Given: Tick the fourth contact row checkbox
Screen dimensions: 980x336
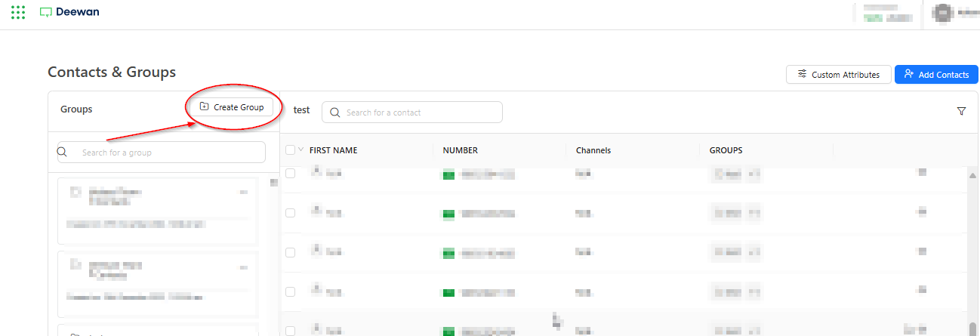Looking at the screenshot, I should [x=290, y=291].
